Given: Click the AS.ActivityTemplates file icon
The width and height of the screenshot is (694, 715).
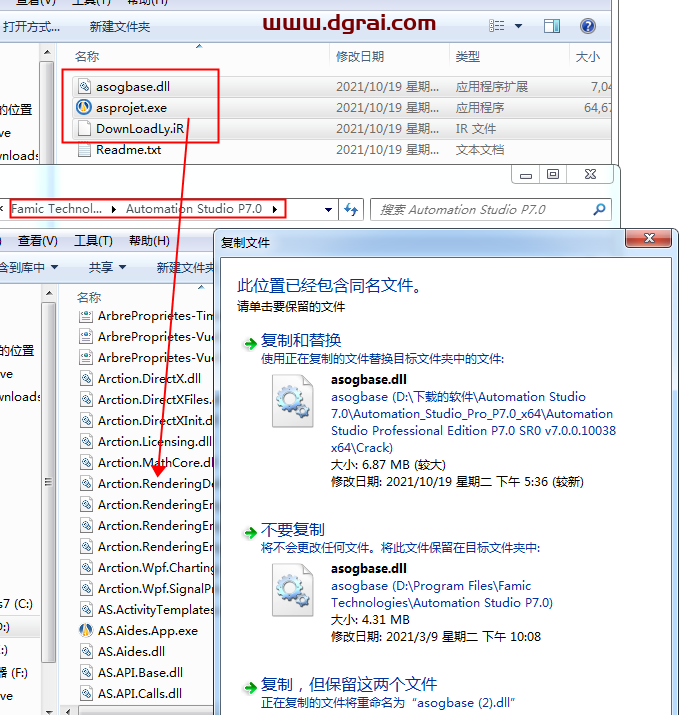Looking at the screenshot, I should pyautogui.click(x=86, y=609).
